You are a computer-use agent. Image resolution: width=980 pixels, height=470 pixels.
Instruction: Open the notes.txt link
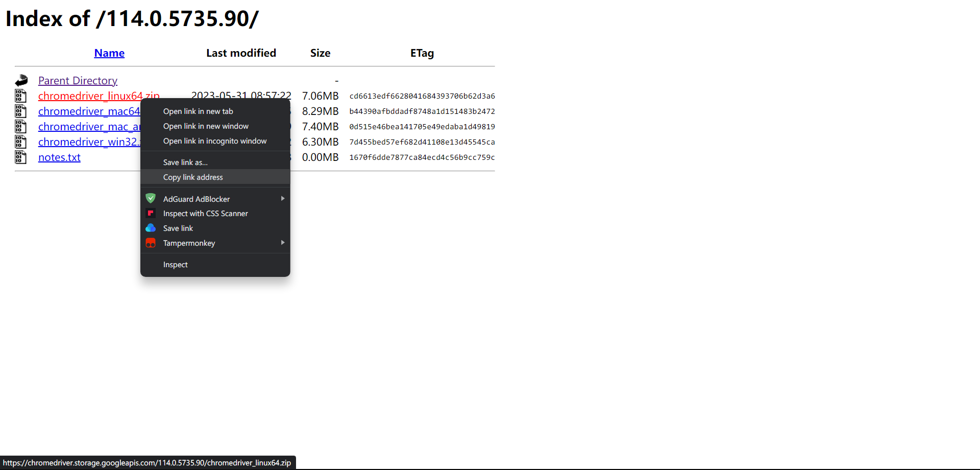(59, 157)
